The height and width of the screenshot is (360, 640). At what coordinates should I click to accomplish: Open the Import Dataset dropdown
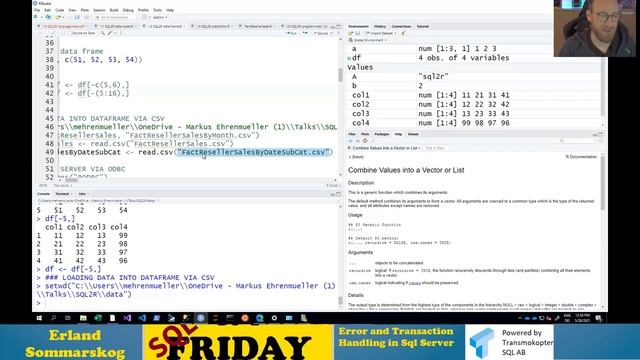click(381, 33)
